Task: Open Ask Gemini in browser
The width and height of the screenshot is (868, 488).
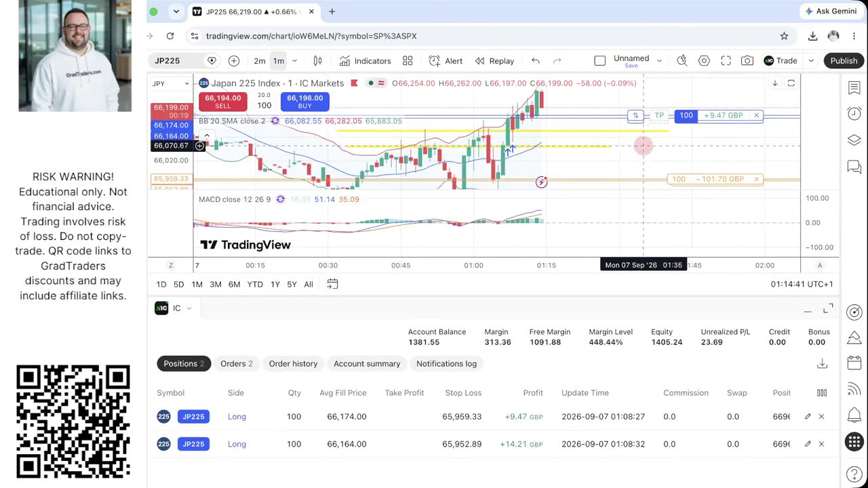Action: (x=829, y=12)
